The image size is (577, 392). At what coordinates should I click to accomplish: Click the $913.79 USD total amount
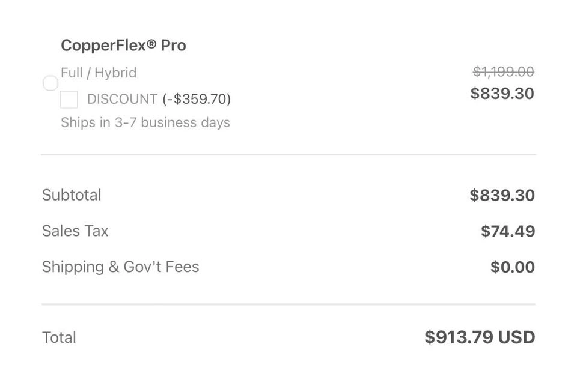(x=480, y=337)
